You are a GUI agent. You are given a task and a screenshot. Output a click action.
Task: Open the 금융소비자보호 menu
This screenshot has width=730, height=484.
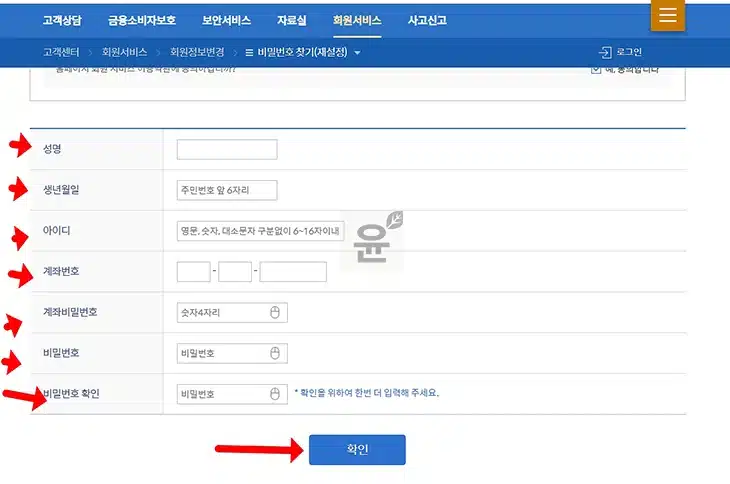(x=142, y=20)
